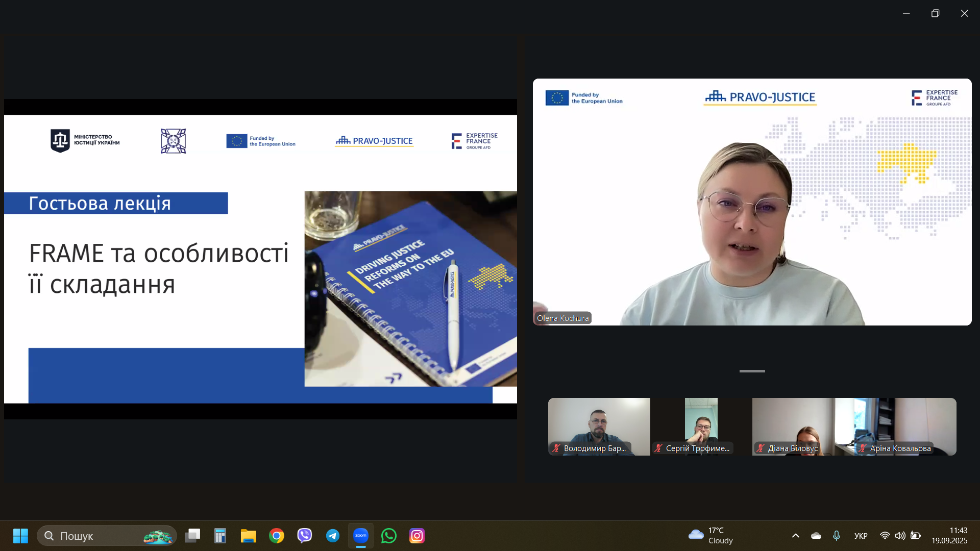Toggle microphone icon in system tray
This screenshot has height=551, width=980.
click(x=836, y=536)
